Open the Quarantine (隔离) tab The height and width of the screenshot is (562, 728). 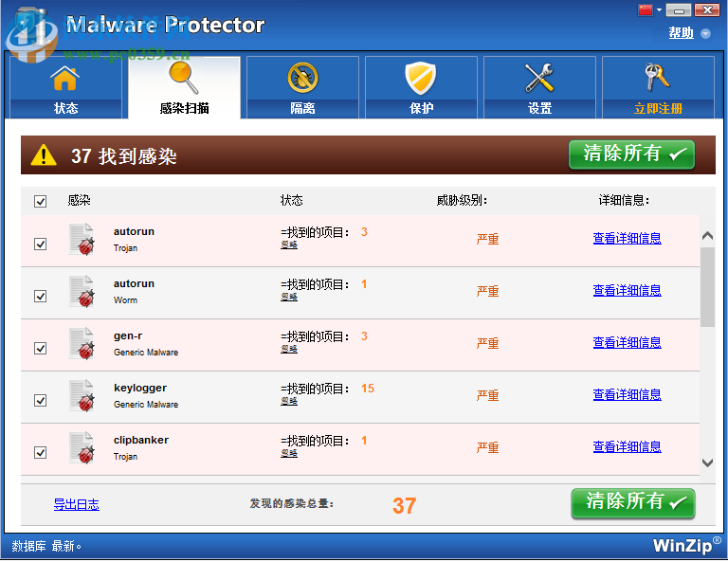click(x=302, y=87)
